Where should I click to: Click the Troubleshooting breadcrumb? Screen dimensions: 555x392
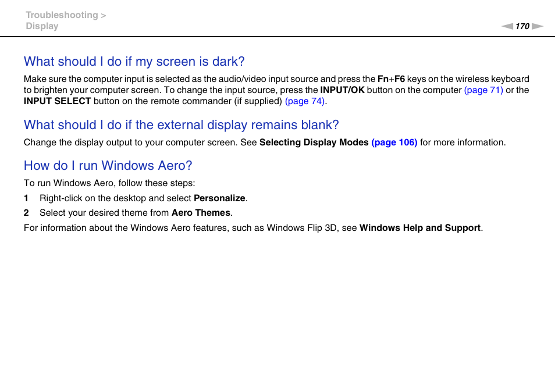(x=62, y=15)
